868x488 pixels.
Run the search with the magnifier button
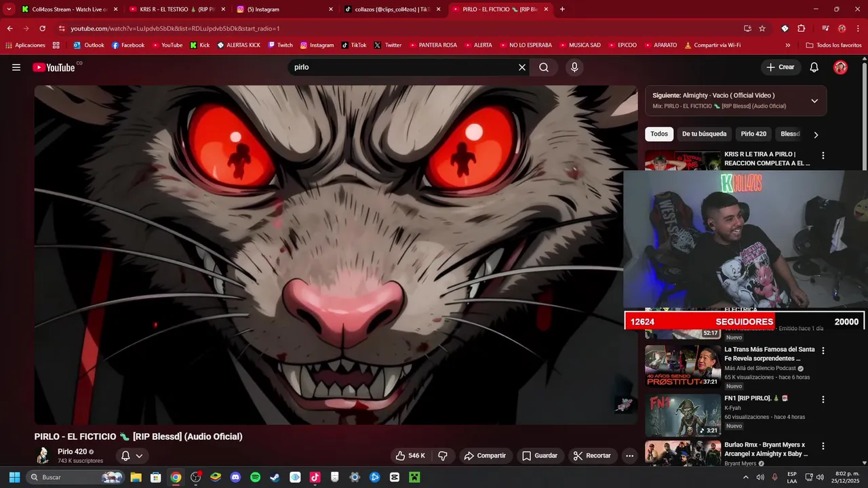click(x=544, y=67)
